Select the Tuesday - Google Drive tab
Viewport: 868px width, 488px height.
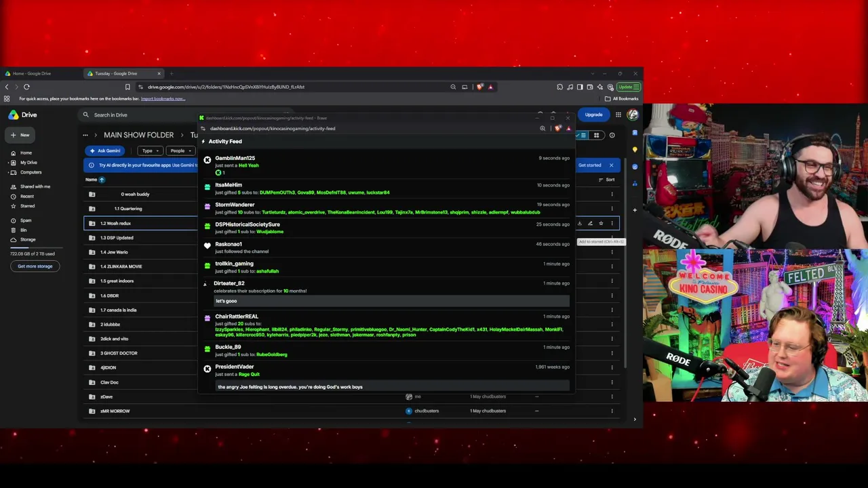[x=122, y=73]
